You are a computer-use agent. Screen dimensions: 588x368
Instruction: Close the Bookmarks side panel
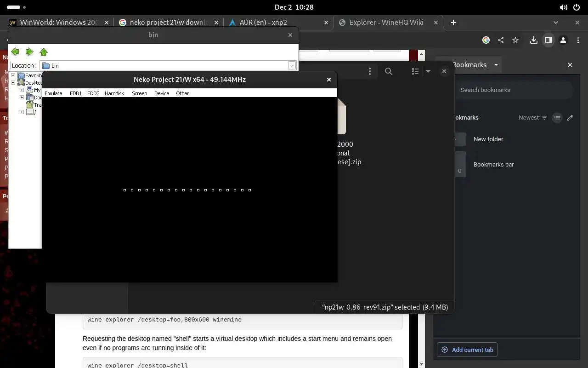click(x=570, y=65)
